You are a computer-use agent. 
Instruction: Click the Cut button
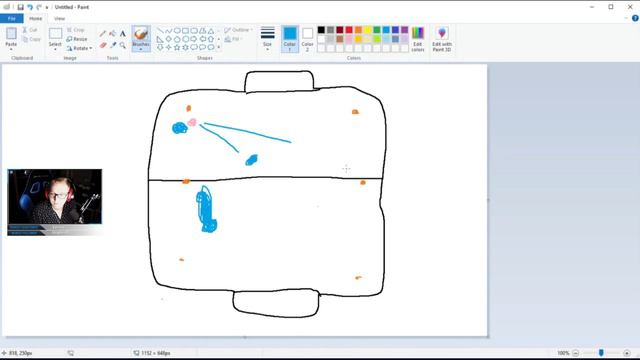(x=30, y=30)
